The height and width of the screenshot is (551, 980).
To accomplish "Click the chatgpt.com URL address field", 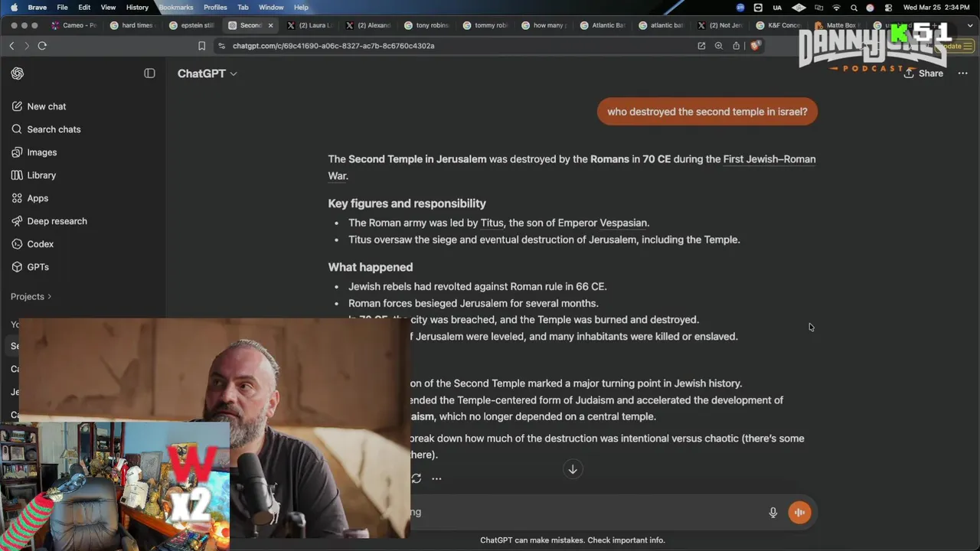I will tap(333, 46).
